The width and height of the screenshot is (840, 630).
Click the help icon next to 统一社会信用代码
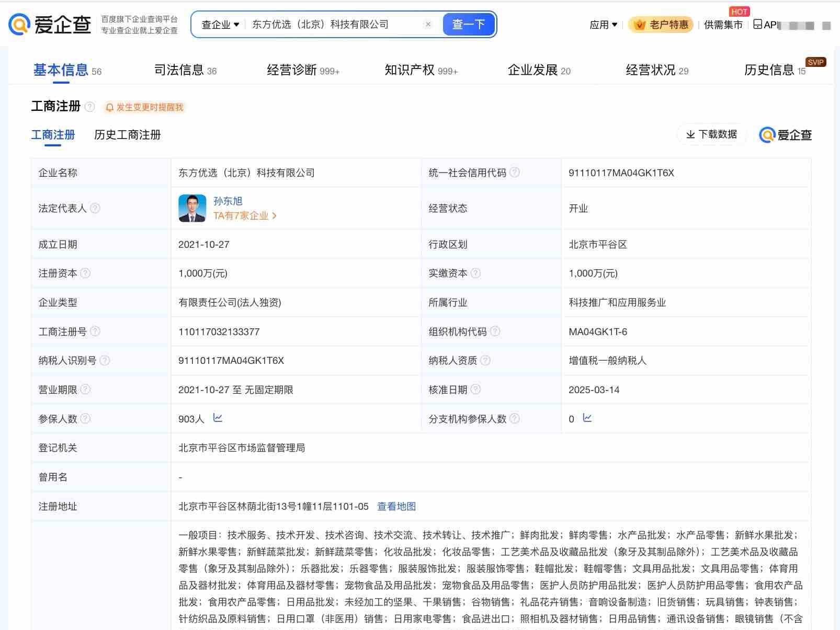[x=515, y=173]
